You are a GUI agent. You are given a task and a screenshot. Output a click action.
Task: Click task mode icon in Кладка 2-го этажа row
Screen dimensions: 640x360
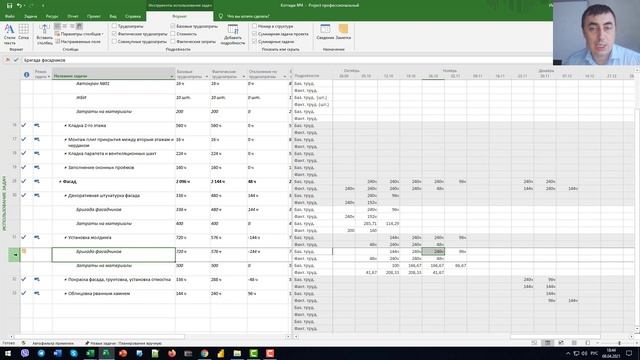[37, 125]
